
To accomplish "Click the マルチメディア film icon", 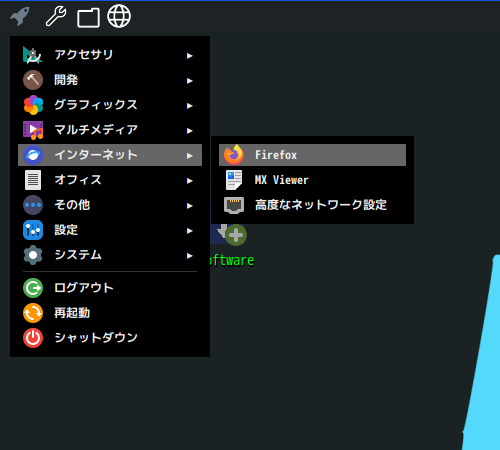I will click(x=33, y=130).
